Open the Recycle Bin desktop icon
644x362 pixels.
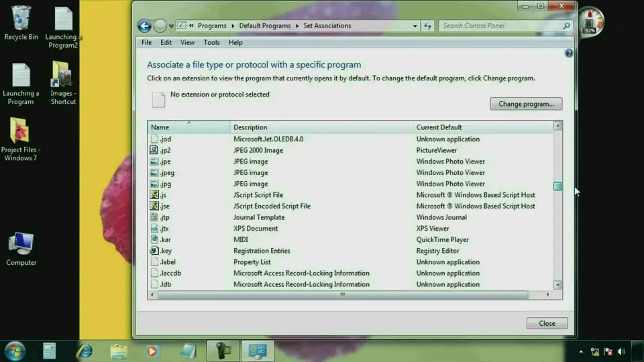[21, 23]
